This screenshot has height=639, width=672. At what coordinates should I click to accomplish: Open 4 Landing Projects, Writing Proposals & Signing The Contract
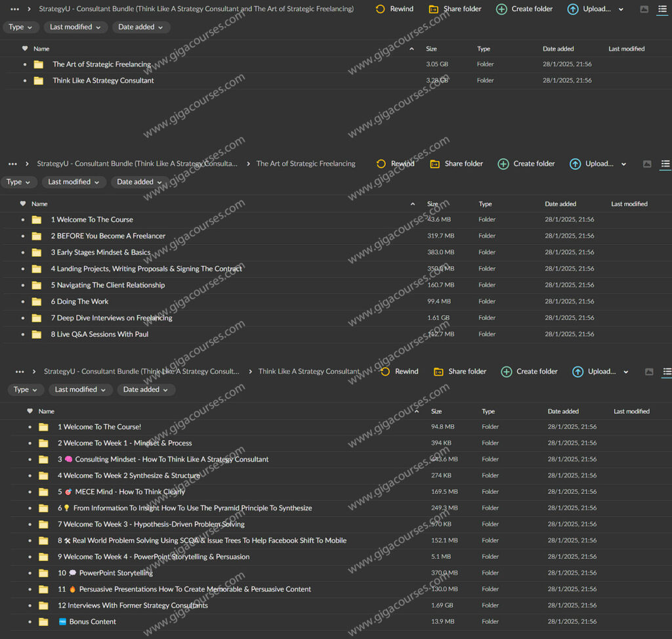pyautogui.click(x=146, y=269)
